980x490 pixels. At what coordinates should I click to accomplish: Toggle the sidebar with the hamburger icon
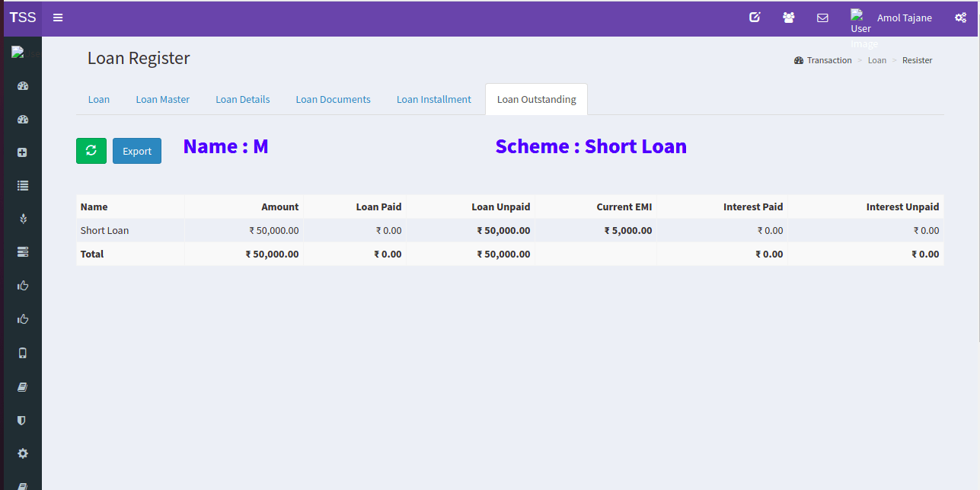point(58,18)
